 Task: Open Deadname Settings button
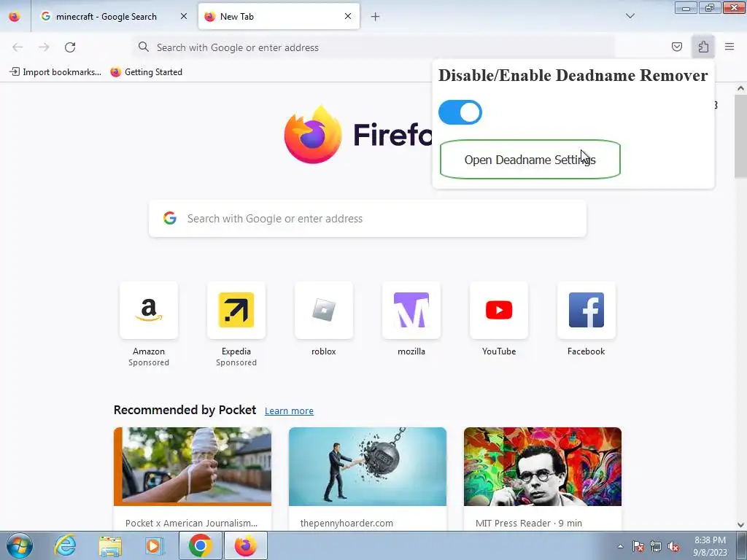530,160
